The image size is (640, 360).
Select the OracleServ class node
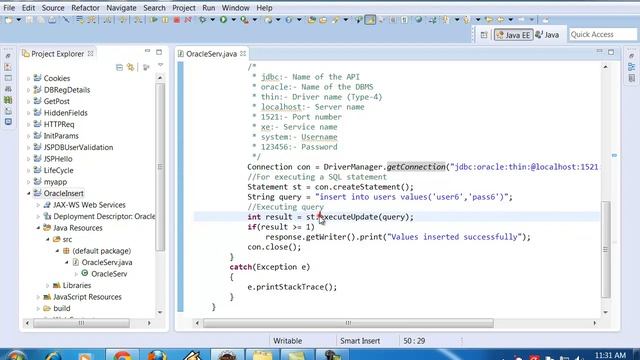pyautogui.click(x=109, y=274)
